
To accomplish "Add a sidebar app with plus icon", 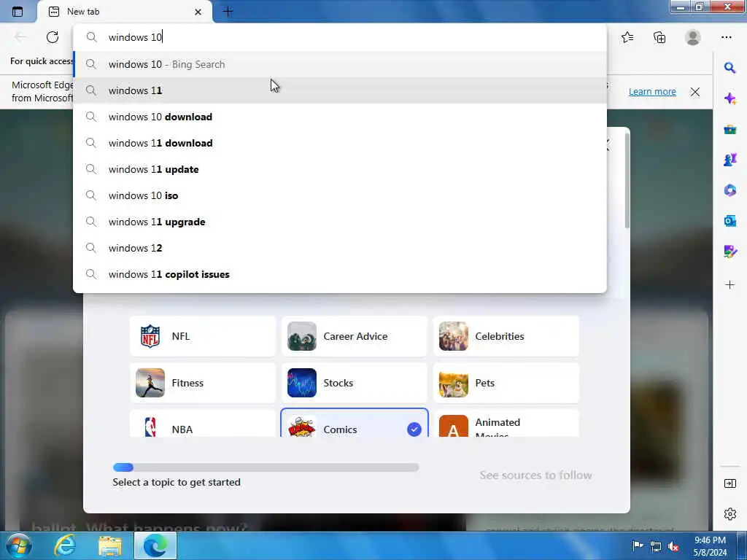I will [729, 285].
